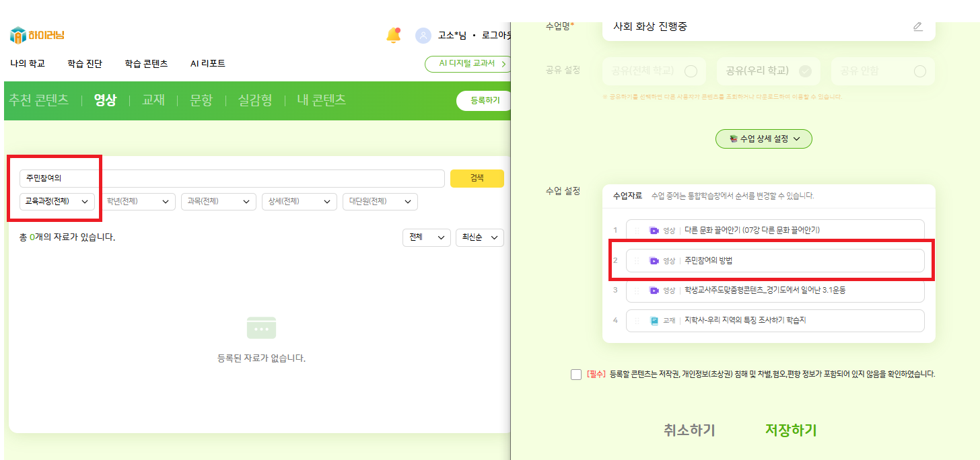
Task: Click the 하이러닝 logo
Action: pyautogui.click(x=37, y=35)
